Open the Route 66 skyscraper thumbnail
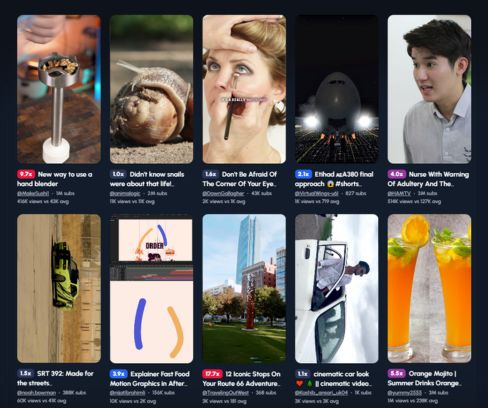This screenshot has height=408, width=488. coord(244,288)
